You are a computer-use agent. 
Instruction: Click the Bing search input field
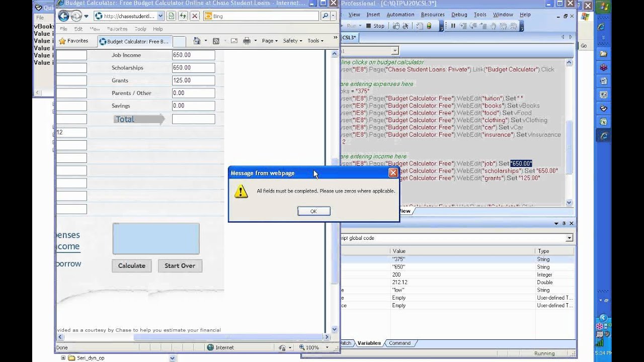[x=261, y=16]
